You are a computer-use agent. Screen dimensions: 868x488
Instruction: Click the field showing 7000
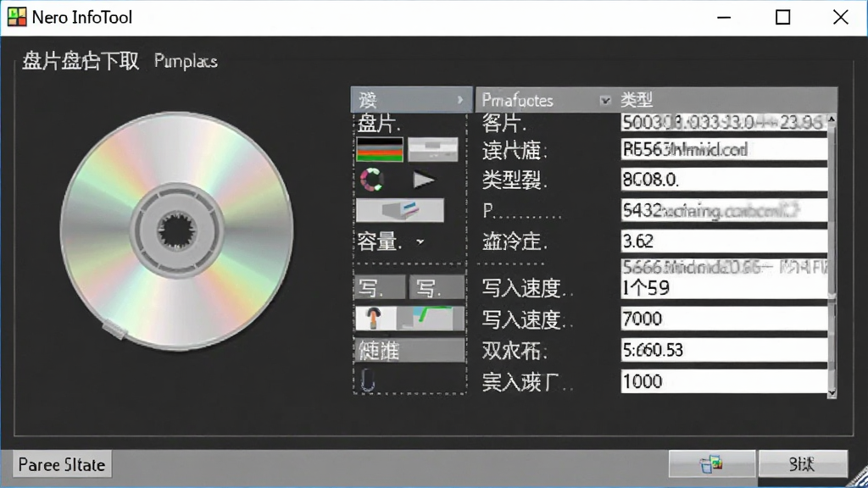724,319
